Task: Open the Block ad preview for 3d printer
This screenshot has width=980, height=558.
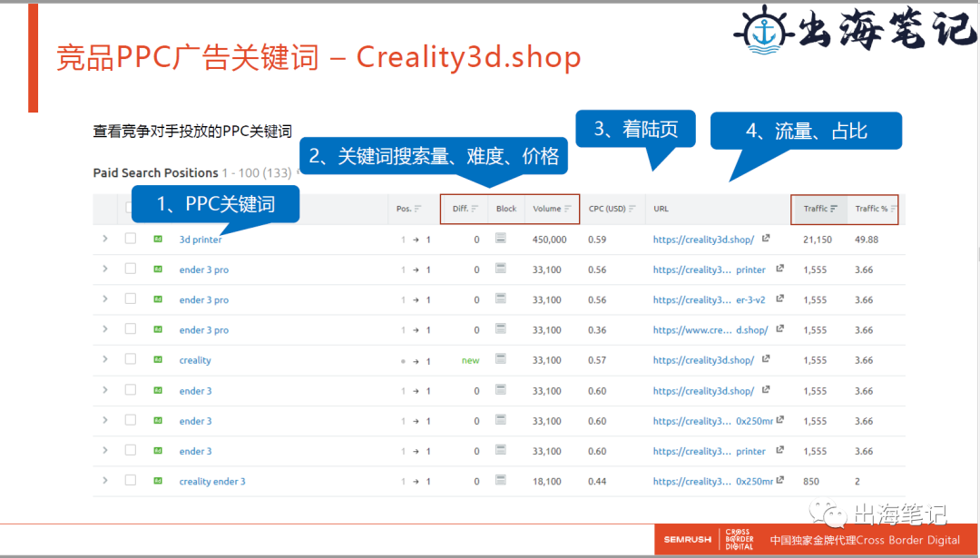Action: tap(501, 238)
